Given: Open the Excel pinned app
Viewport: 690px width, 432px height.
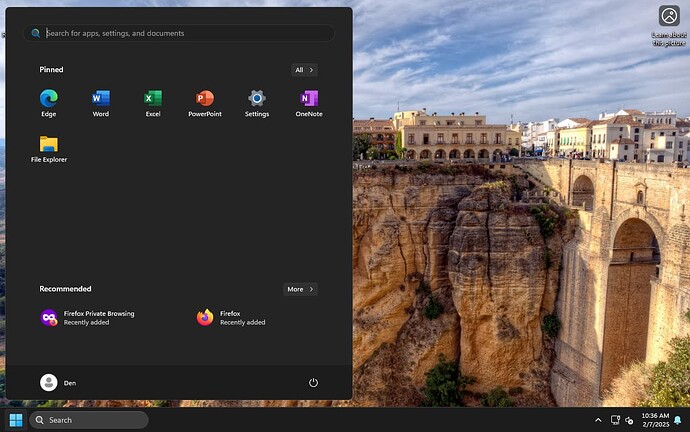Looking at the screenshot, I should 153,103.
